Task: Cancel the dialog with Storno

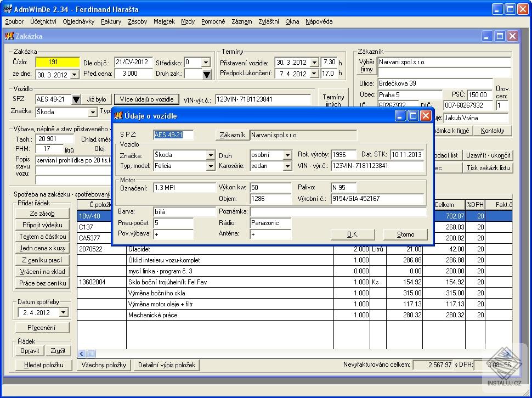Action: tap(406, 234)
